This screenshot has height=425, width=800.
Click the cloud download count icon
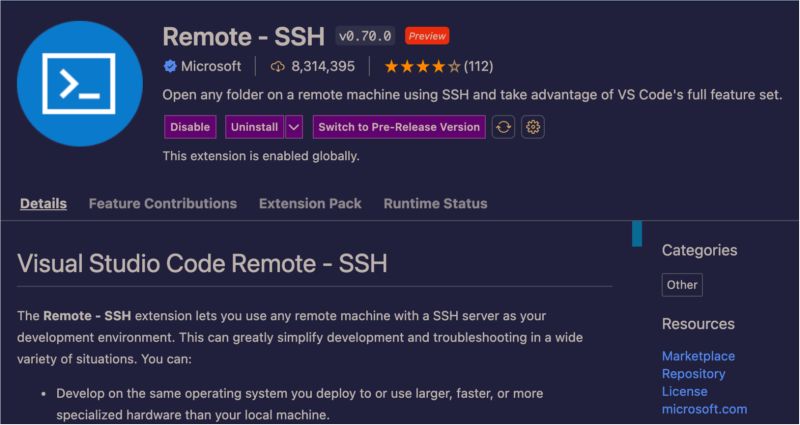(277, 66)
